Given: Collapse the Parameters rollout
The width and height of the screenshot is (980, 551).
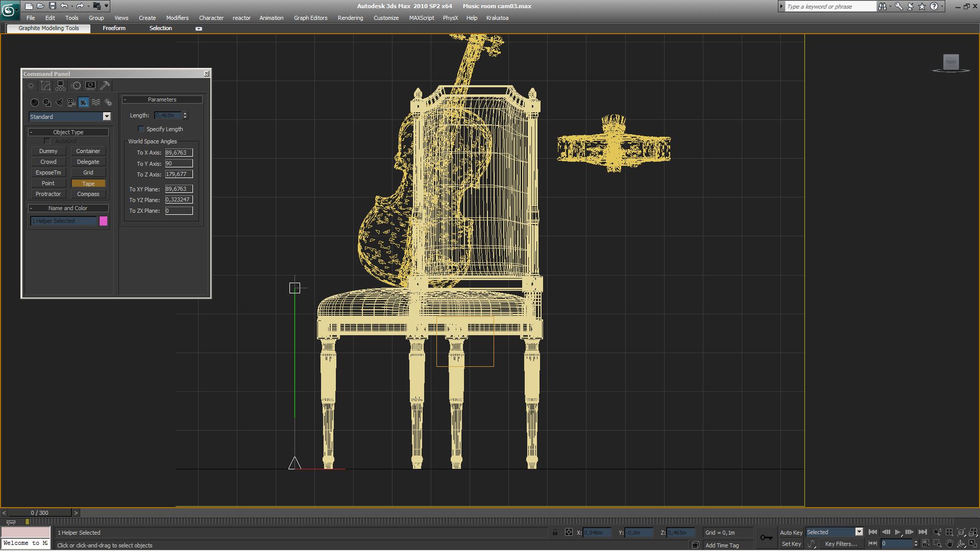Looking at the screenshot, I should point(162,99).
